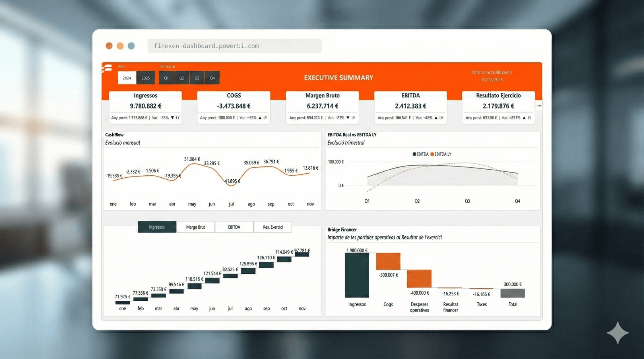
Task: Filter by quarter Q2
Action: (182, 78)
